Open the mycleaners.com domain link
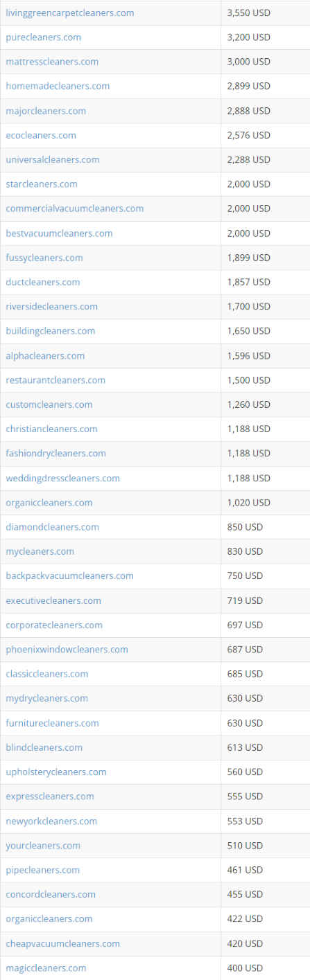 tap(40, 551)
